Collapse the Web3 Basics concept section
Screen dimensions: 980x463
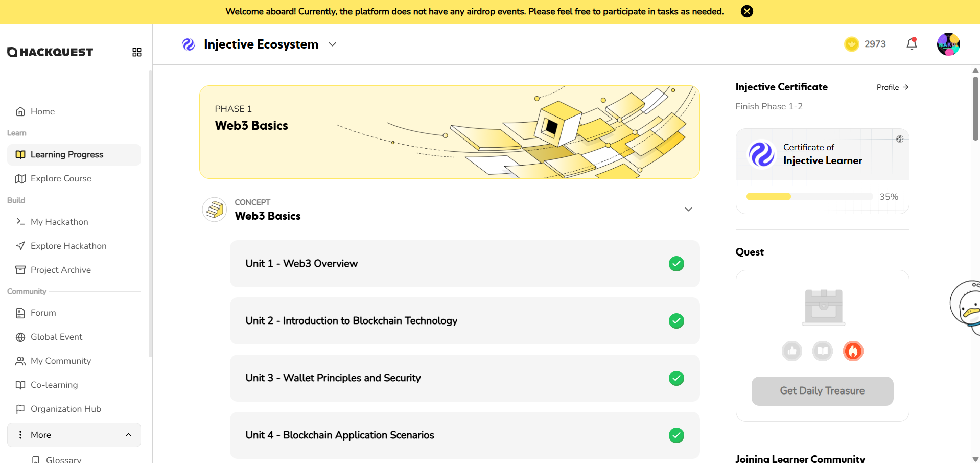coord(688,209)
